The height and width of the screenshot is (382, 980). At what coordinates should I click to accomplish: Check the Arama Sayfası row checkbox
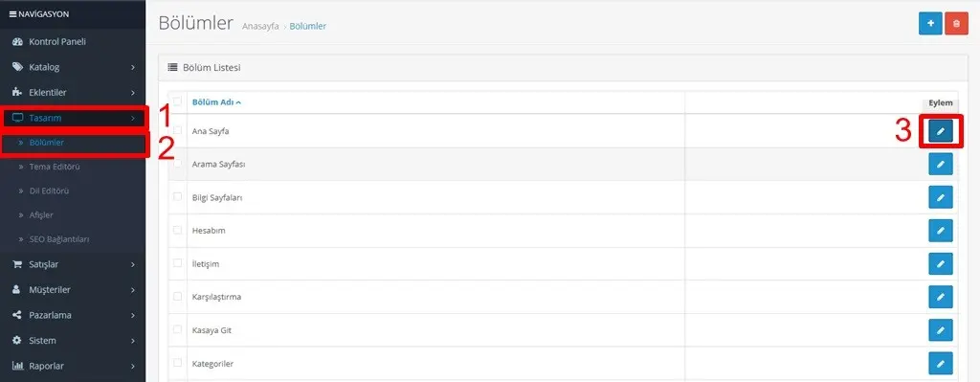point(177,163)
